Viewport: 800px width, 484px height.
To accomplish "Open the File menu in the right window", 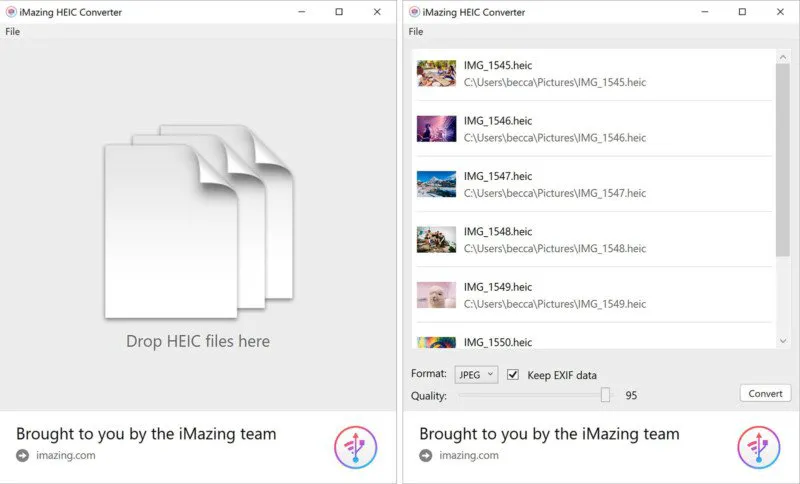I will tap(415, 31).
